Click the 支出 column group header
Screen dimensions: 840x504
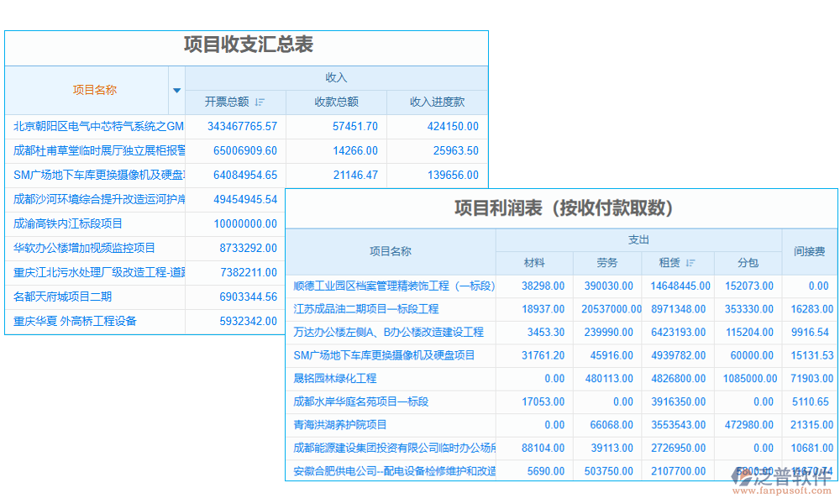[x=639, y=239]
